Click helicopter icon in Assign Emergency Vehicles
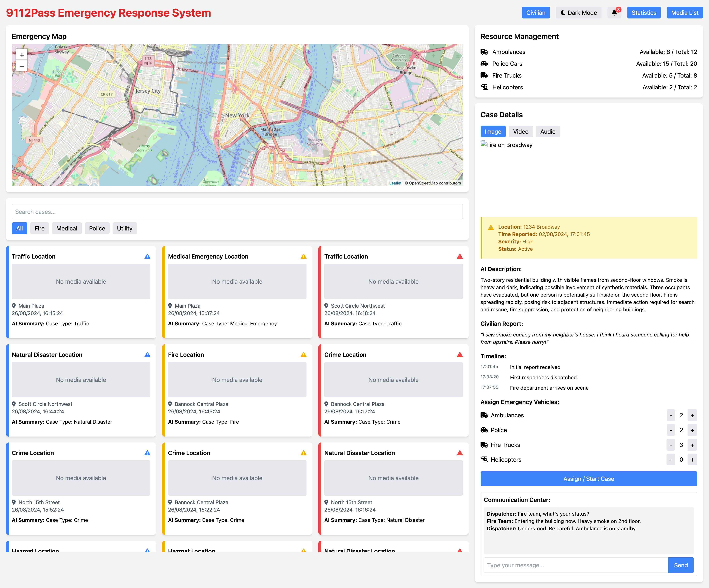The image size is (709, 588). (484, 460)
